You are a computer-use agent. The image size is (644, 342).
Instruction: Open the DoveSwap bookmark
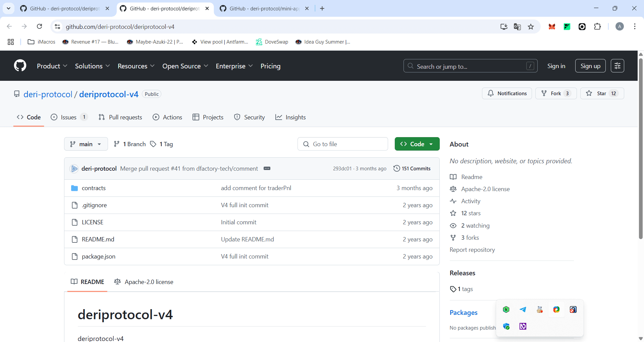click(x=272, y=42)
